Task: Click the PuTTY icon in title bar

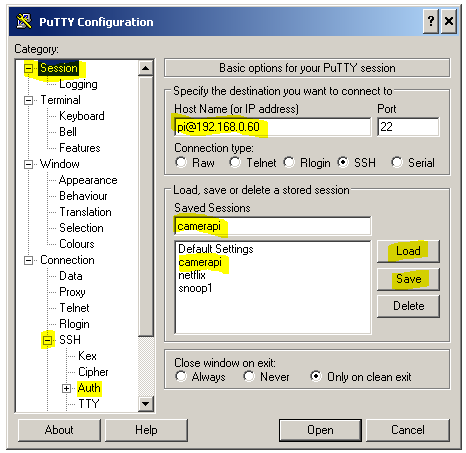Action: [24, 22]
